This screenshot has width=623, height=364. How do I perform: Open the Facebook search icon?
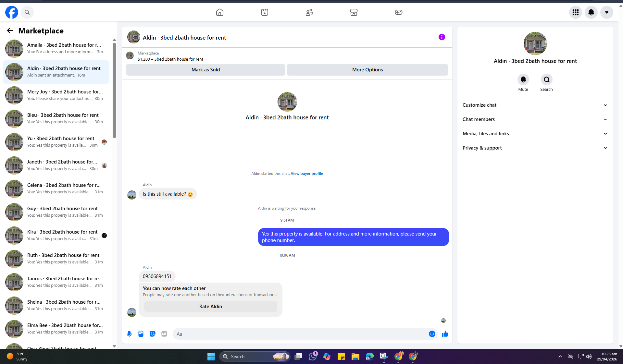[x=27, y=12]
